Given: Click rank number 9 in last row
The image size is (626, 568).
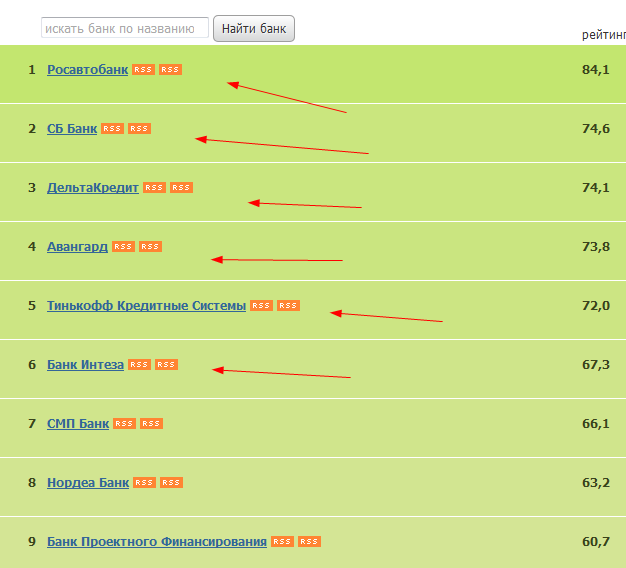Looking at the screenshot, I should coord(32,542).
